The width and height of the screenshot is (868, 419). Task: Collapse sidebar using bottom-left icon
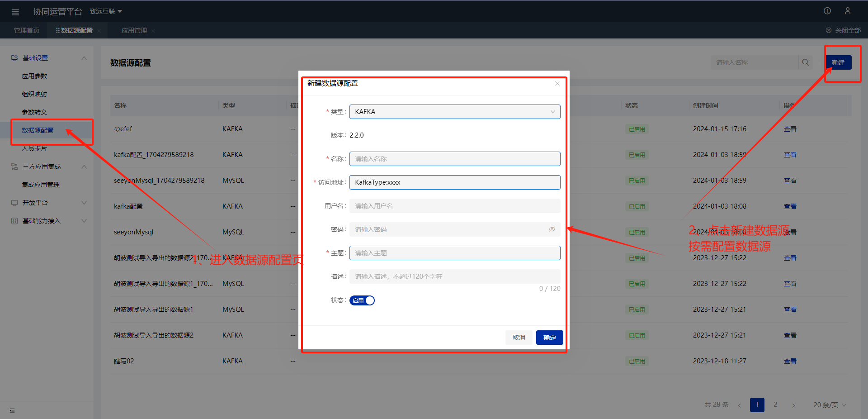coord(12,410)
